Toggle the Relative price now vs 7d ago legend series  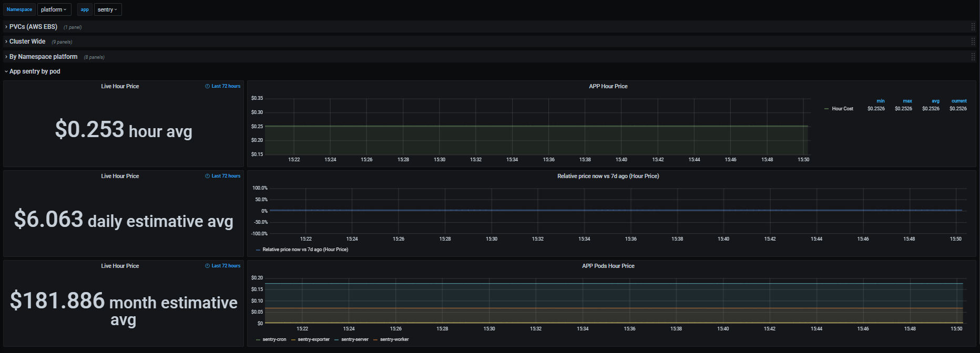(305, 250)
